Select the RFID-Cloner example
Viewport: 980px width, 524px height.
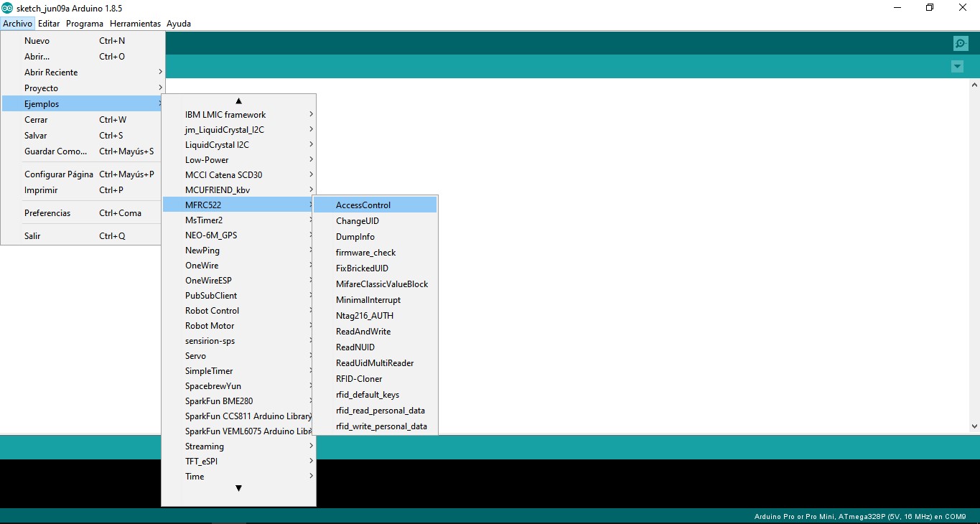click(375, 379)
